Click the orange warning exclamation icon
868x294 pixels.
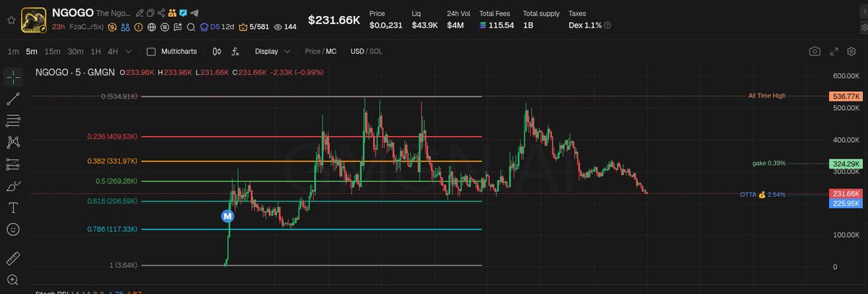pos(138,27)
